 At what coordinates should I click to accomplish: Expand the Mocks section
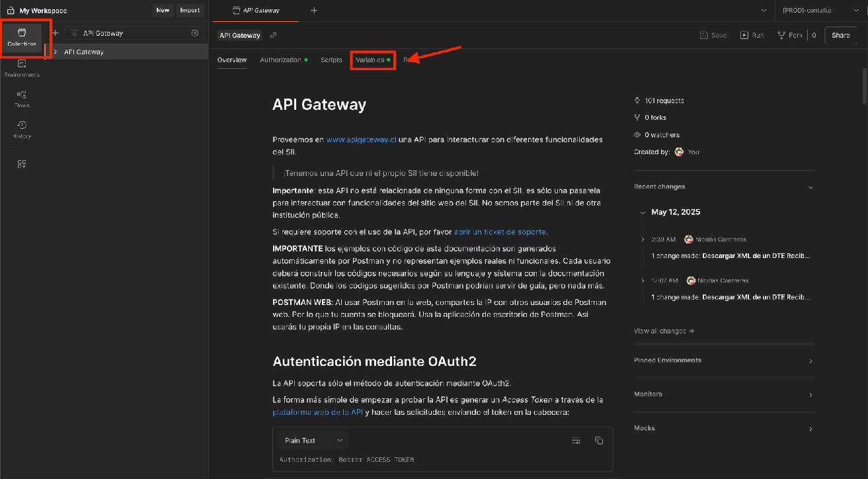click(x=810, y=429)
